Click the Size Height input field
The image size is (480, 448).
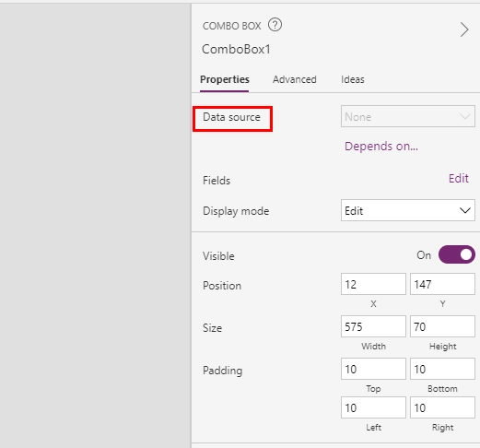click(x=442, y=326)
